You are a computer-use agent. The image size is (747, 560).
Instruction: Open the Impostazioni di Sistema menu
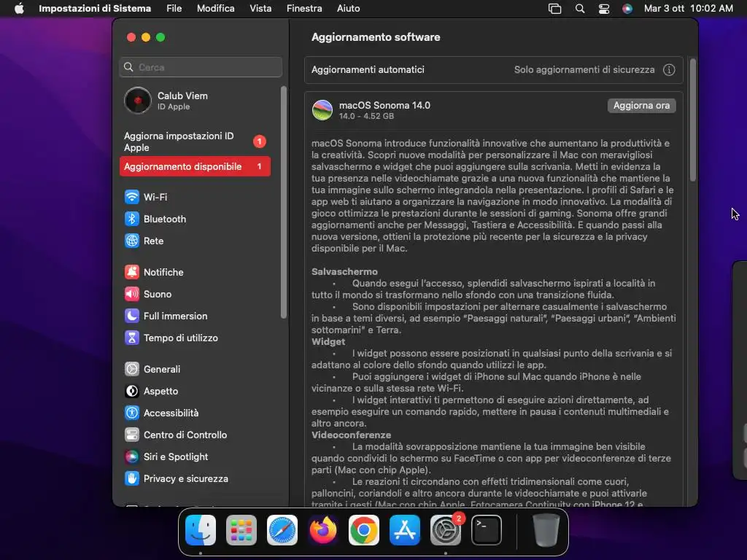tap(95, 9)
